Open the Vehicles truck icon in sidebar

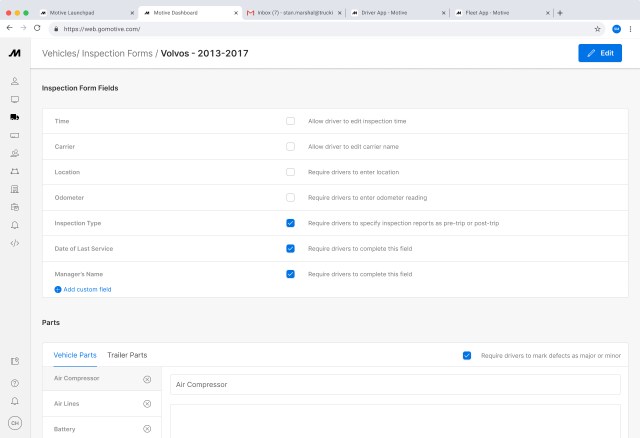(x=14, y=117)
